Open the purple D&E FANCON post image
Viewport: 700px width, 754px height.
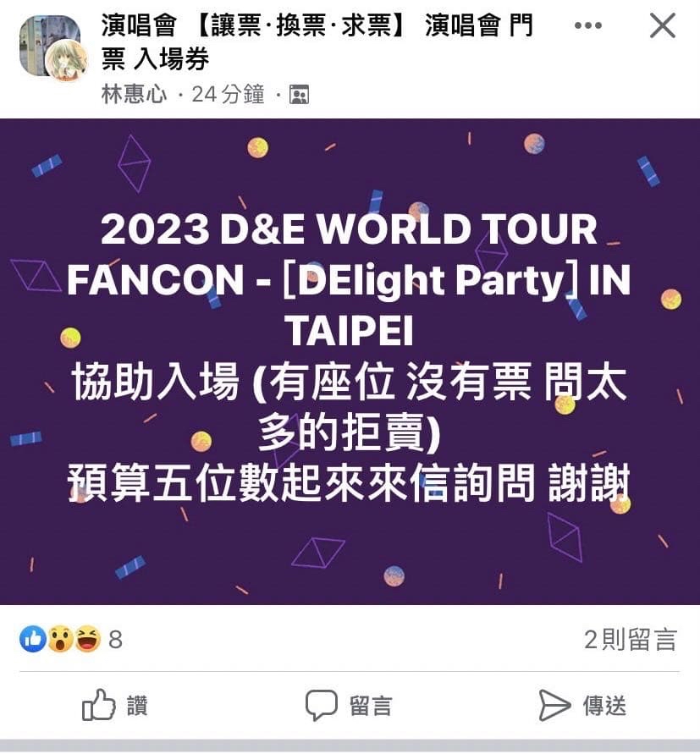(350, 361)
